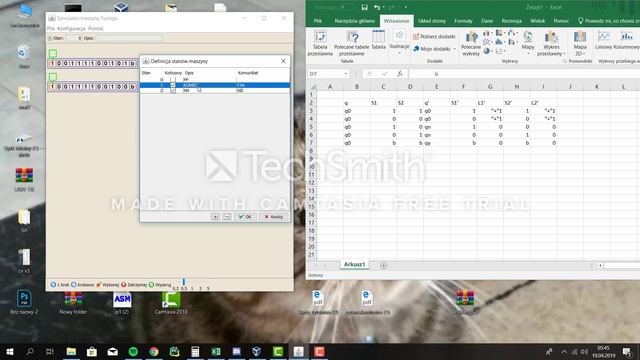640x360 pixels.
Task: Open Polecane tabele przestawne in the ribbon
Action: click(x=351, y=43)
